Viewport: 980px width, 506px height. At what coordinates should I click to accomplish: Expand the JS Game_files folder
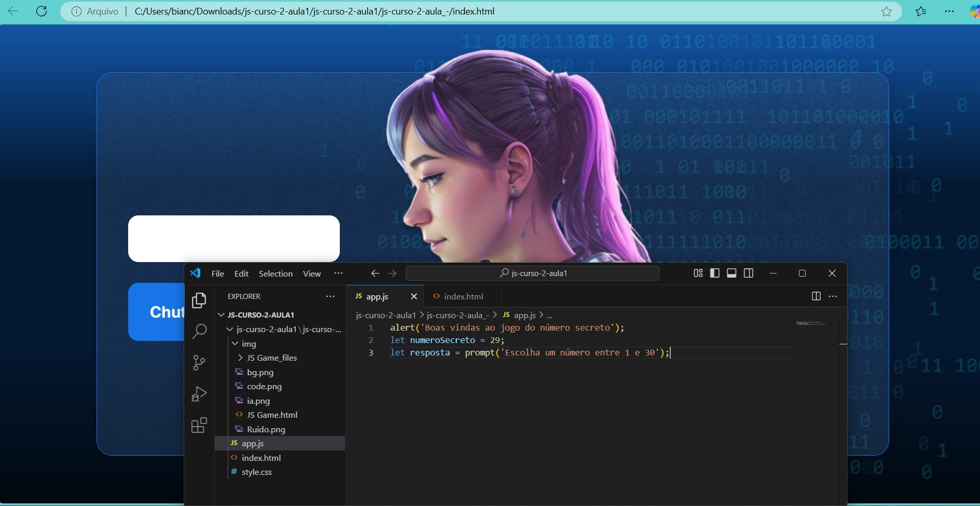pos(280,358)
